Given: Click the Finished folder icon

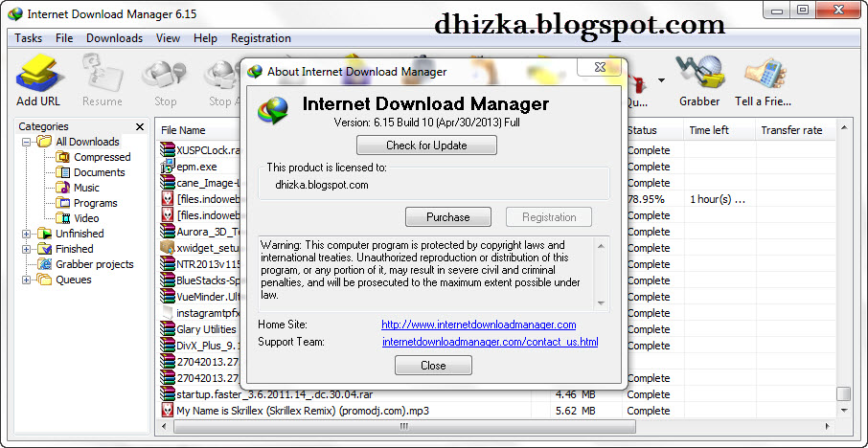Looking at the screenshot, I should click(x=44, y=249).
